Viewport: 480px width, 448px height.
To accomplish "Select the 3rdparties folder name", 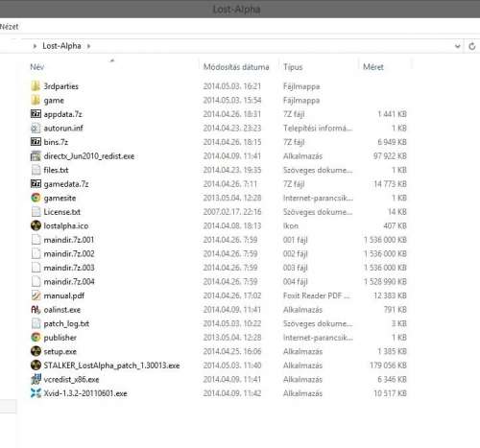I will [61, 86].
